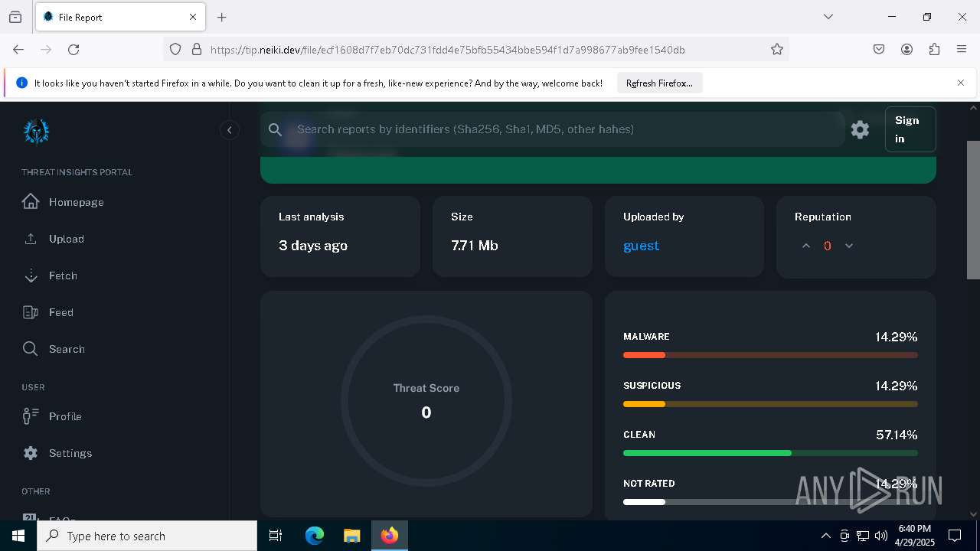Open settings via gear icon beside search

tap(860, 129)
